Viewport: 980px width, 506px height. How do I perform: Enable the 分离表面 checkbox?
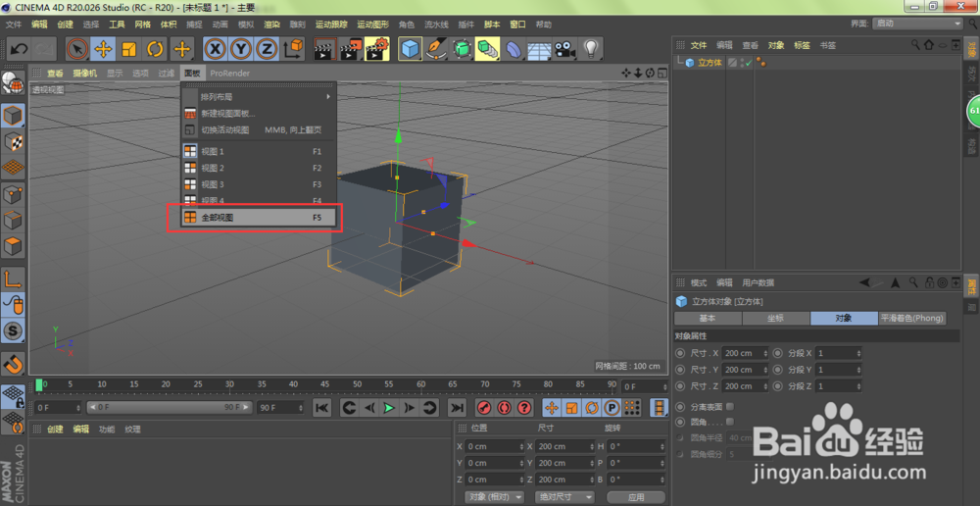[x=730, y=406]
